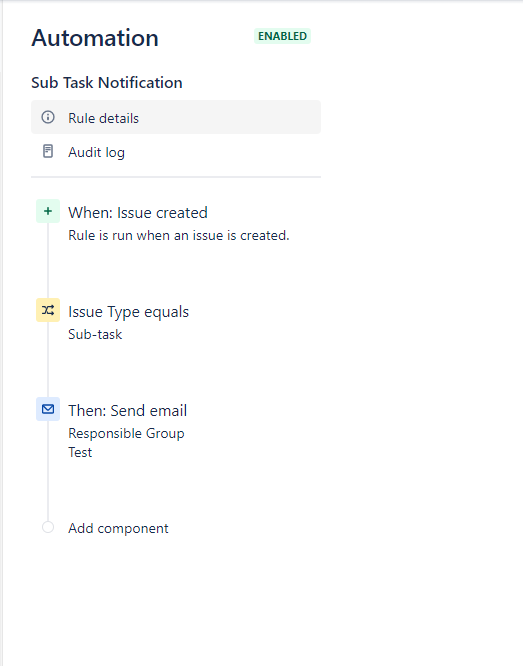Click the Sub-task condition value text
Screen dimensions: 523x666
pyautogui.click(x=95, y=334)
